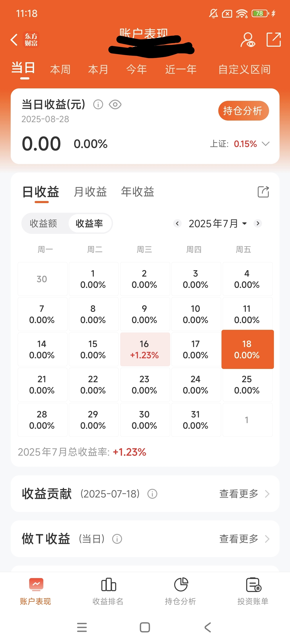Tap the back arrow beside 东方财富 logo
The width and height of the screenshot is (290, 644).
pos(14,39)
